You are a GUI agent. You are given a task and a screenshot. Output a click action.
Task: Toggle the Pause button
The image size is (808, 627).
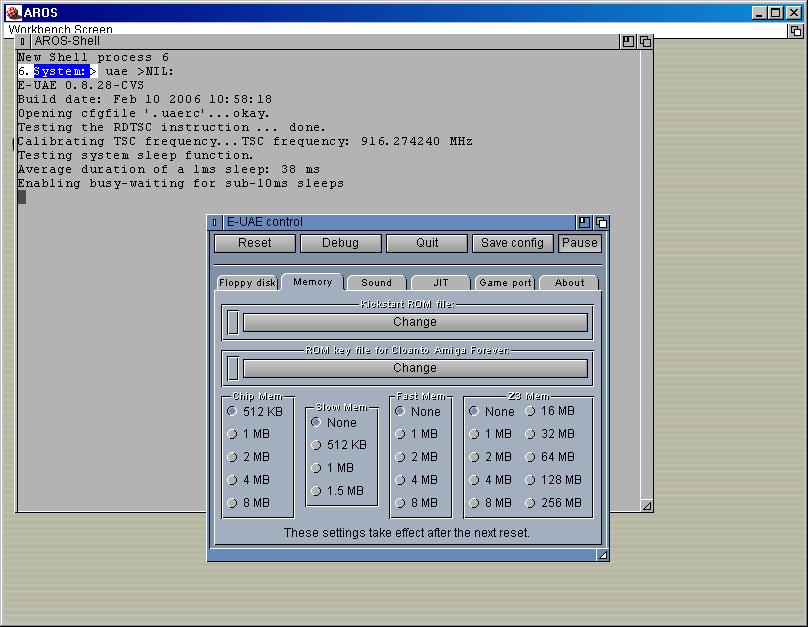[x=580, y=243]
